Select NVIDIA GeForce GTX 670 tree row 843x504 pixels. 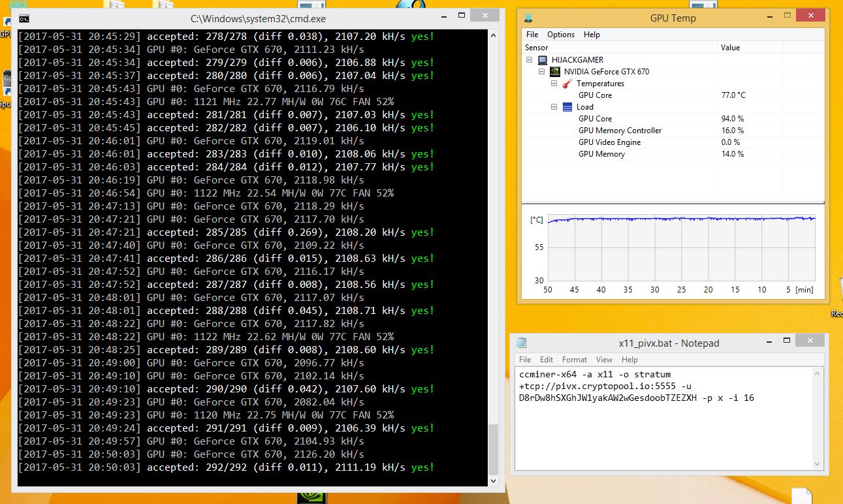[x=607, y=72]
